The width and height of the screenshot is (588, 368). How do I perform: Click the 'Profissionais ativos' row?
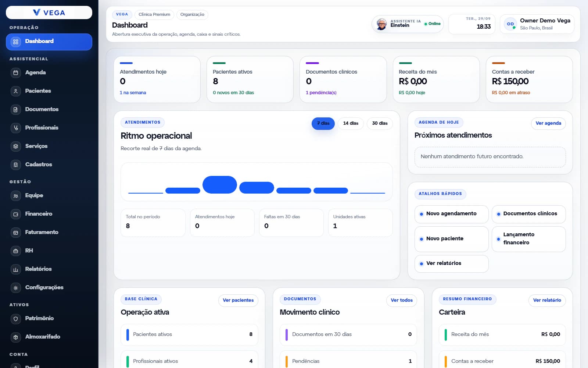point(189,361)
